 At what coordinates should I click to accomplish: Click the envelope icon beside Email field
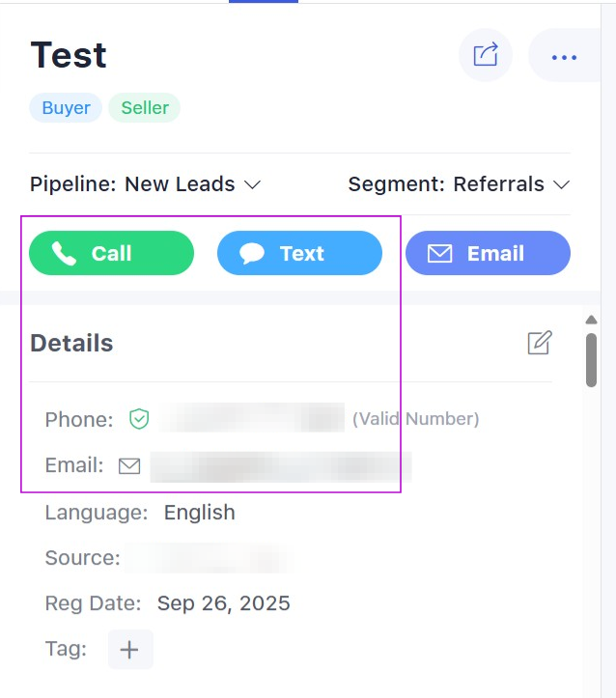click(x=129, y=466)
